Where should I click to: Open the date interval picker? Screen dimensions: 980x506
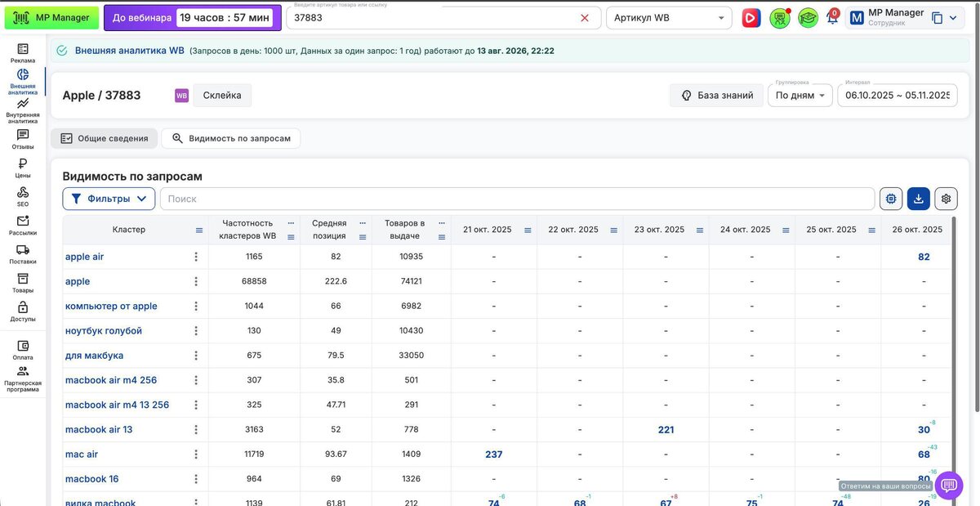click(898, 96)
